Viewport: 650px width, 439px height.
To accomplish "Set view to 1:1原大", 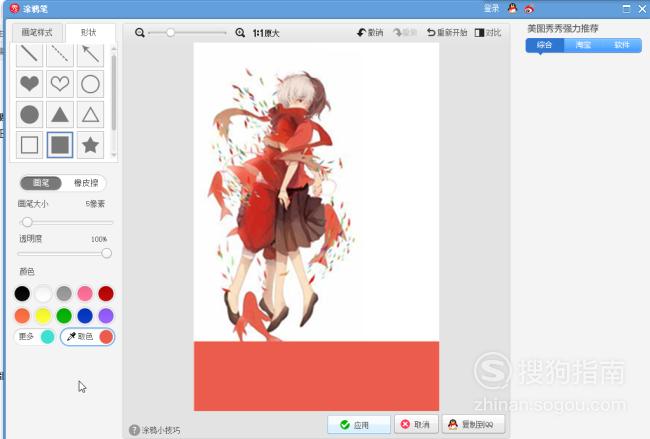I will click(x=266, y=33).
